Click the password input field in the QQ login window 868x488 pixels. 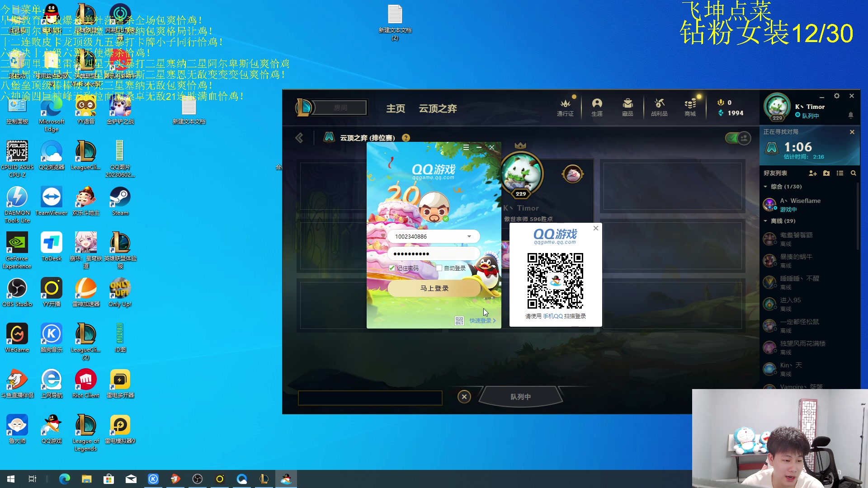coord(433,253)
